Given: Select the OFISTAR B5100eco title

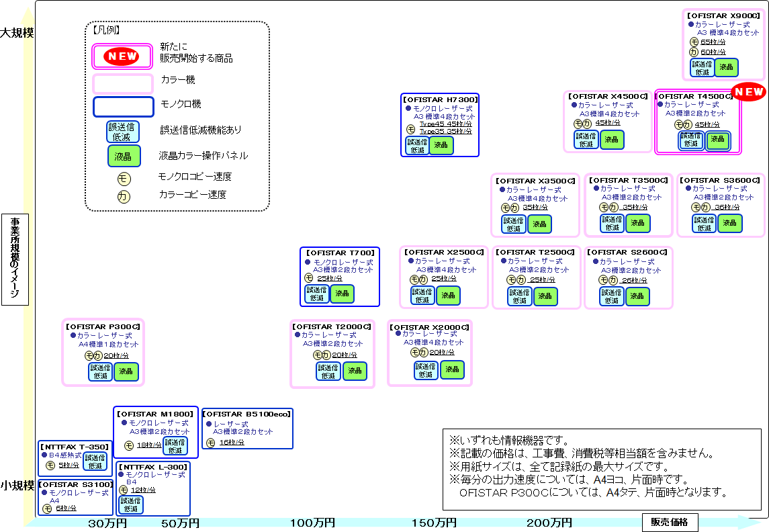Looking at the screenshot, I should point(246,414).
